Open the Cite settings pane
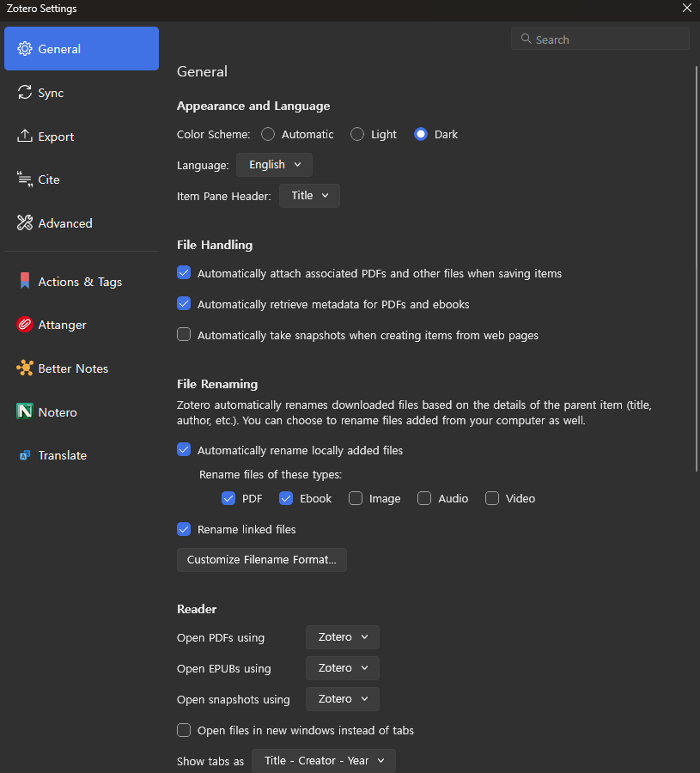700x773 pixels. 49,180
